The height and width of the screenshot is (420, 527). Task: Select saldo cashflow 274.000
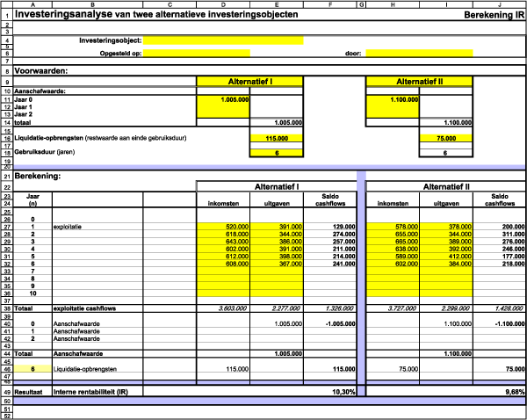coord(330,234)
